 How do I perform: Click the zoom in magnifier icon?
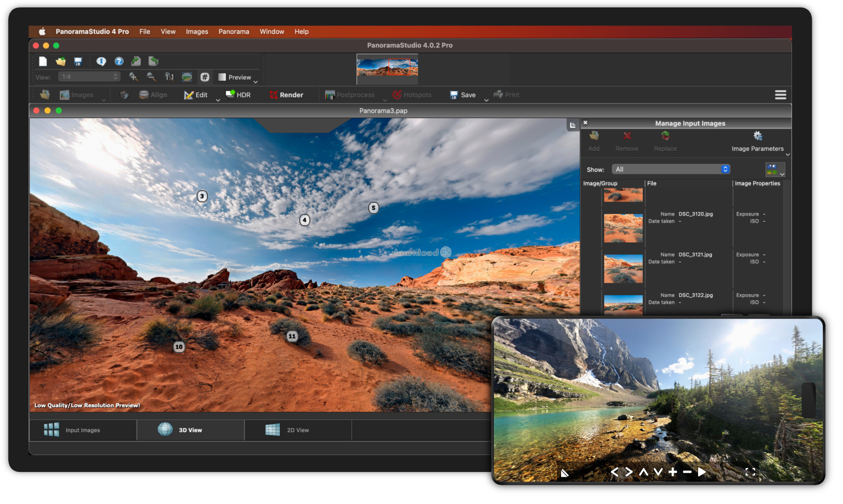133,77
